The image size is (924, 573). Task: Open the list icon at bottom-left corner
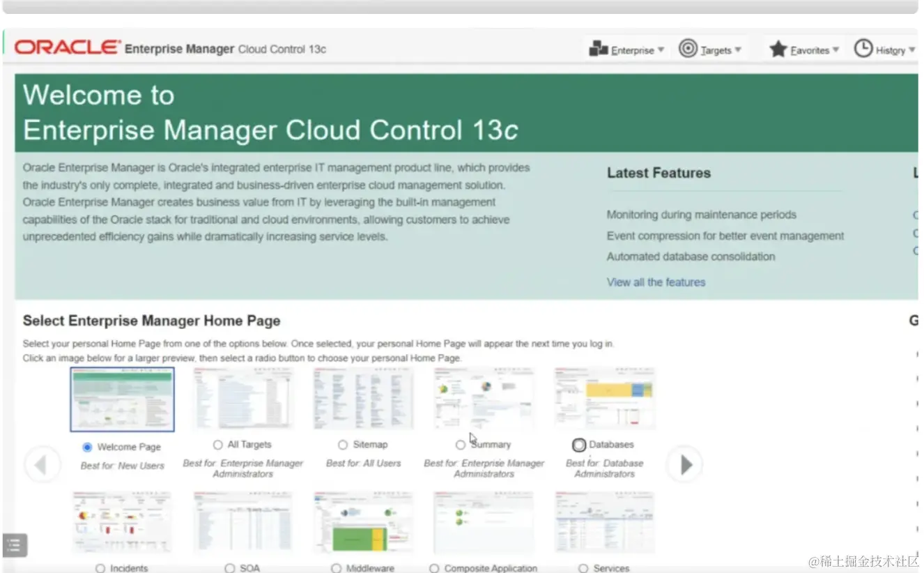tap(15, 545)
